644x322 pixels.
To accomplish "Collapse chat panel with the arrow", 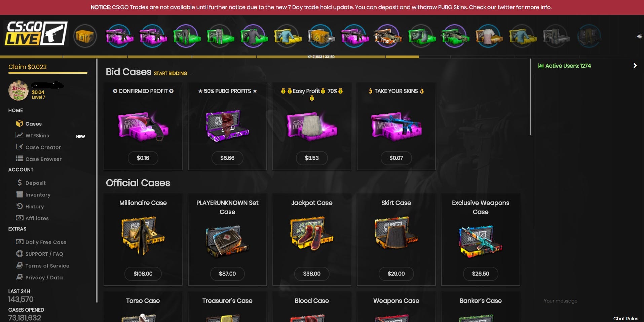I will (635, 66).
